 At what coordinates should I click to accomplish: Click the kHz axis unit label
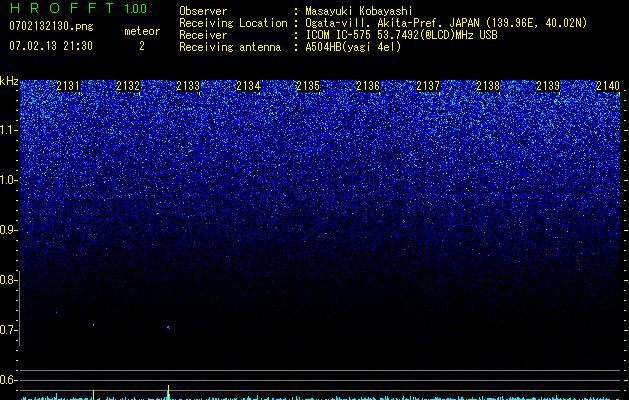click(x=9, y=81)
